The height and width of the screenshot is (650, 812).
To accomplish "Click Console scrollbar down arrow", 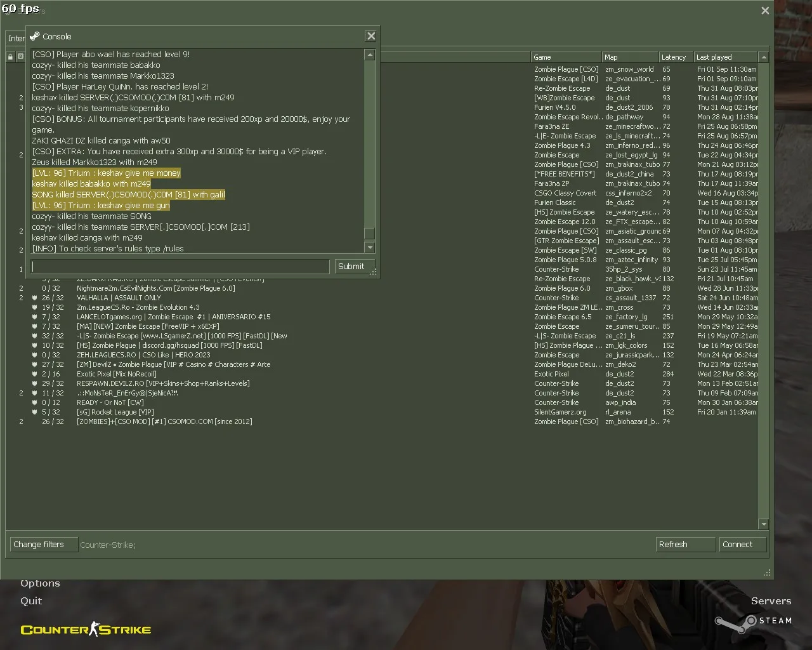I will pyautogui.click(x=370, y=247).
